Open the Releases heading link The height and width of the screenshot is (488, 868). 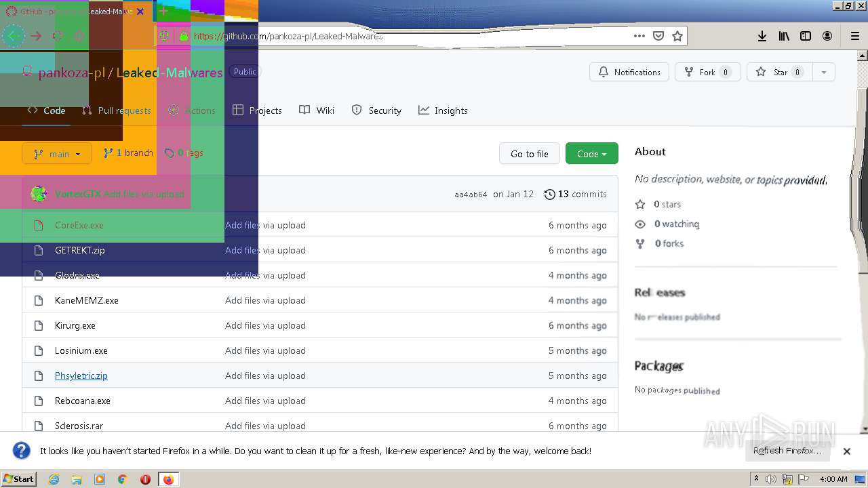click(660, 293)
